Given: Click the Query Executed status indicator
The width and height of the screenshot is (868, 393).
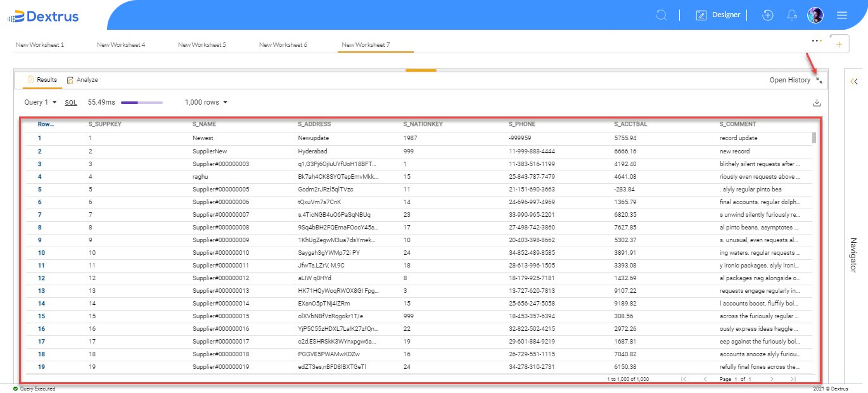Looking at the screenshot, I should pos(34,389).
